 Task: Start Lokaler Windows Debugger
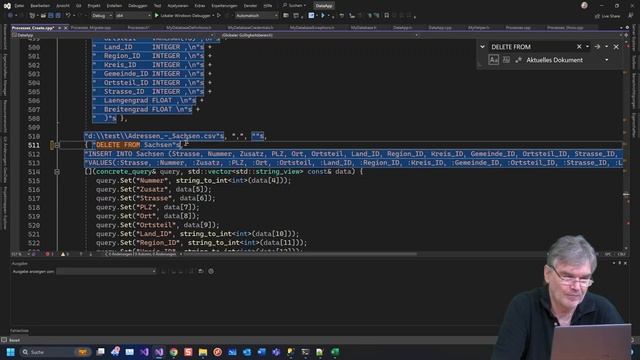[184, 16]
